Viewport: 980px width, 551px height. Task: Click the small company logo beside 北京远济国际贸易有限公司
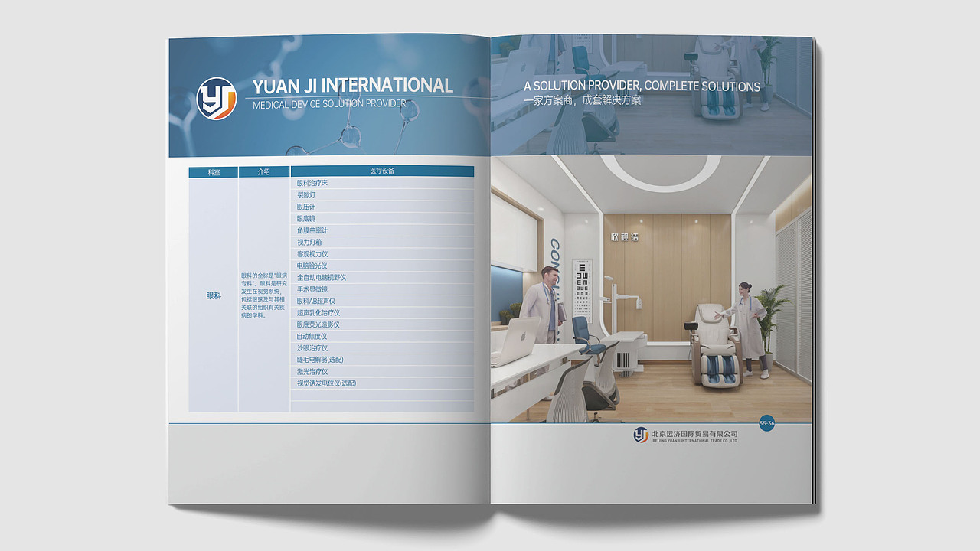pos(641,435)
